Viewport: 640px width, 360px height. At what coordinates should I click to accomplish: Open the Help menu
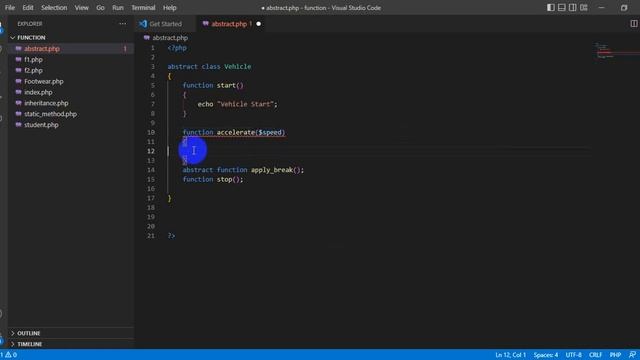pos(169,8)
